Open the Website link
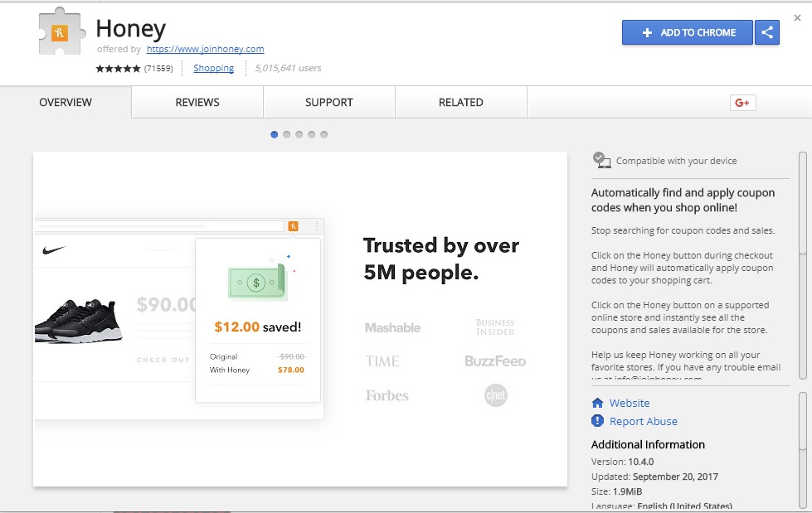 [630, 403]
